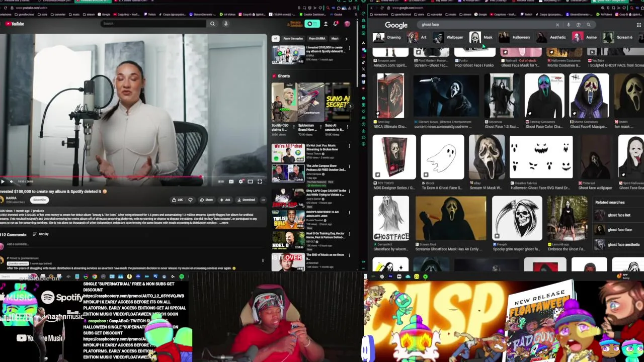Filter Google images by Drawing
Viewport: 644px width, 362px height.
click(387, 37)
